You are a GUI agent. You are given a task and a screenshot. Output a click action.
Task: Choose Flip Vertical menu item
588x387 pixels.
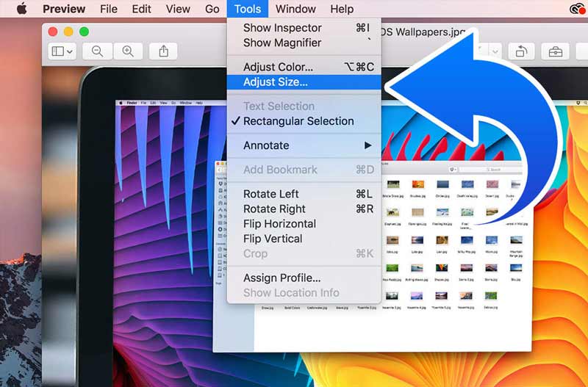(304, 239)
